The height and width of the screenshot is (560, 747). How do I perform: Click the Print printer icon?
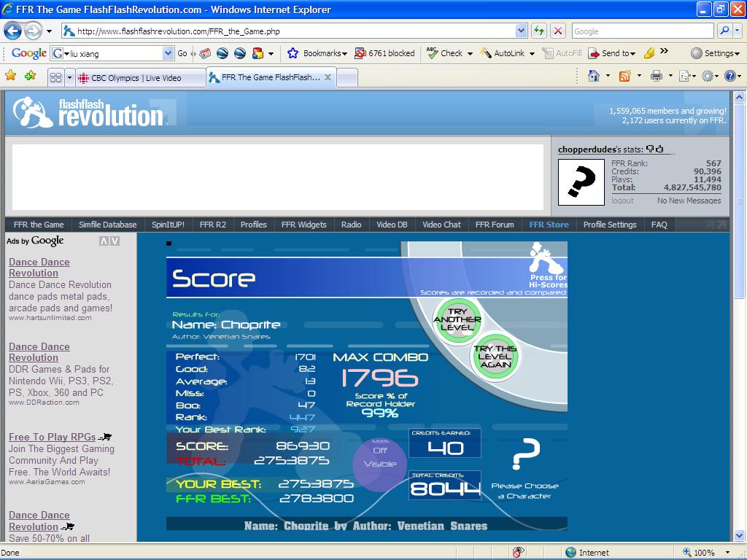pos(657,76)
